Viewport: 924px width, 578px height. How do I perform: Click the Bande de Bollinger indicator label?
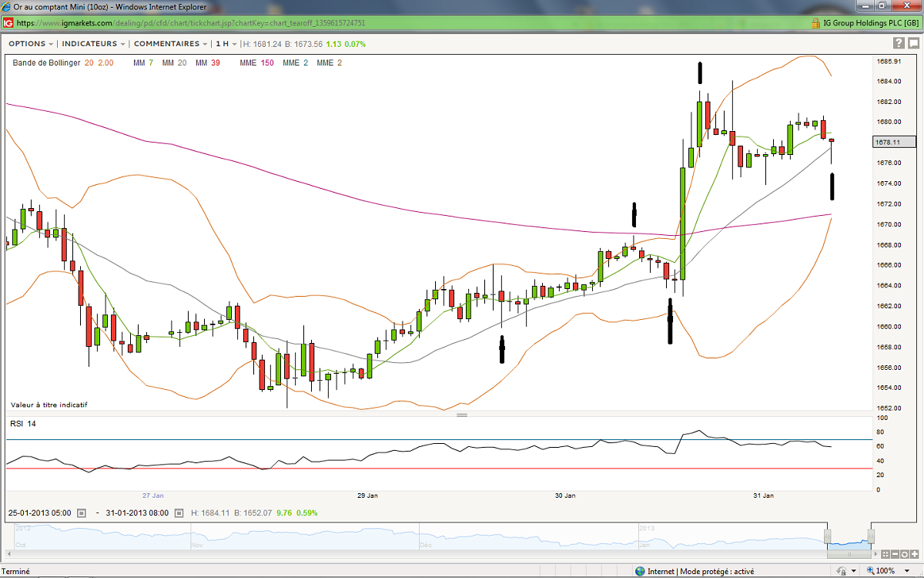pos(46,62)
